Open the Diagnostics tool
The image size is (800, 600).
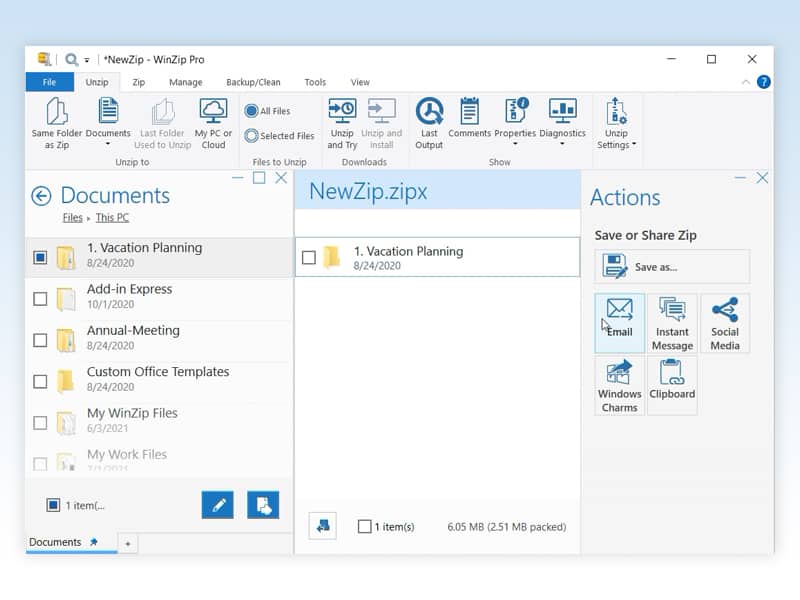562,120
